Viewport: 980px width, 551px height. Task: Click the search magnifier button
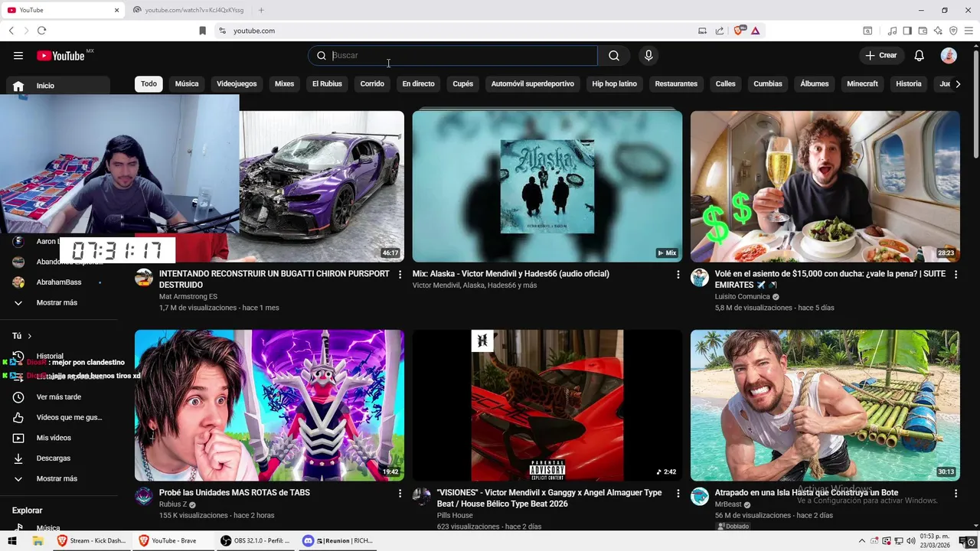614,55
